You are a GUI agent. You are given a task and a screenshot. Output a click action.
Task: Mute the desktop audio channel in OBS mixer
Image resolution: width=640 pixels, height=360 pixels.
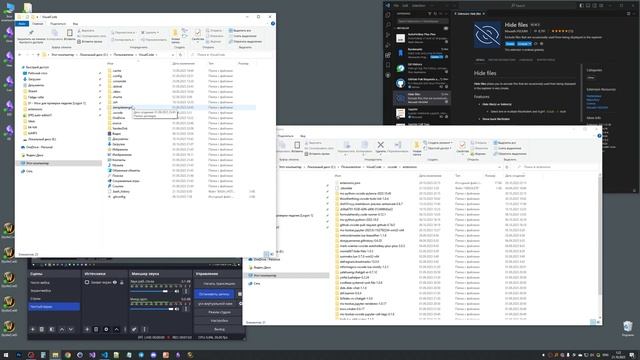[x=176, y=291]
